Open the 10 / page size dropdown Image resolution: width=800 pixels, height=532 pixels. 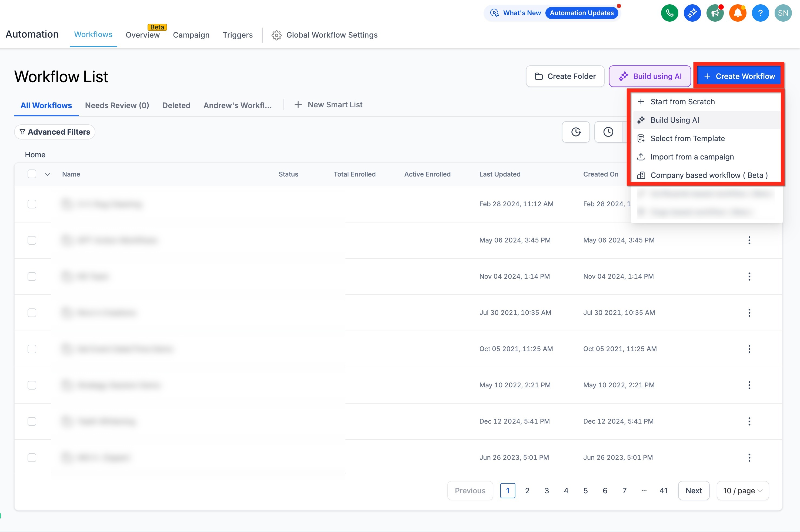point(743,491)
